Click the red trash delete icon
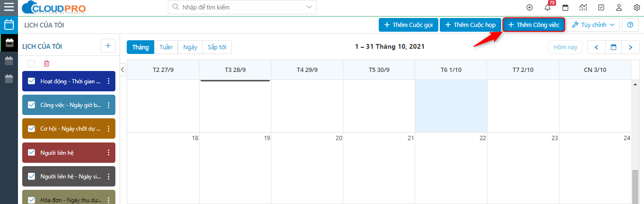644x204 pixels. point(46,63)
